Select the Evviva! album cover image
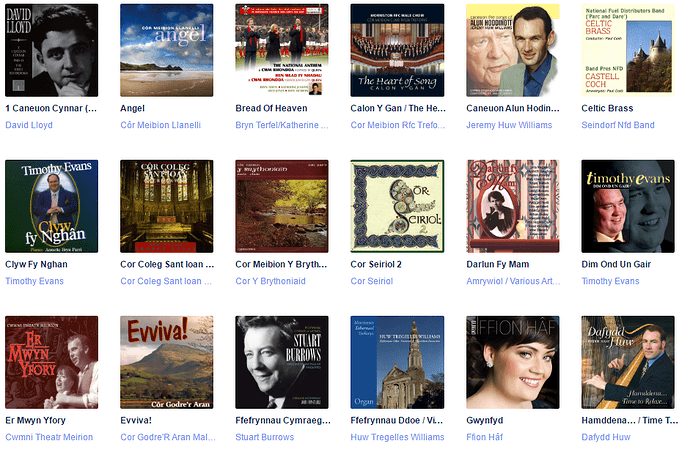690x463 pixels. [x=167, y=362]
